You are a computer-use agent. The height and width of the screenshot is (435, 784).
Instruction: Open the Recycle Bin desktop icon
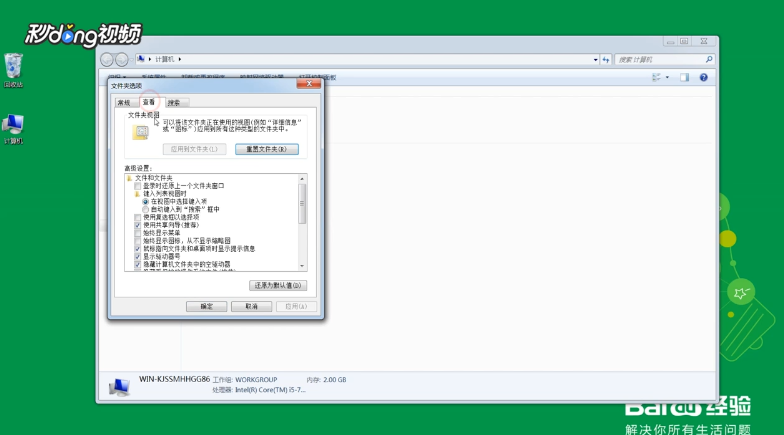coord(14,70)
